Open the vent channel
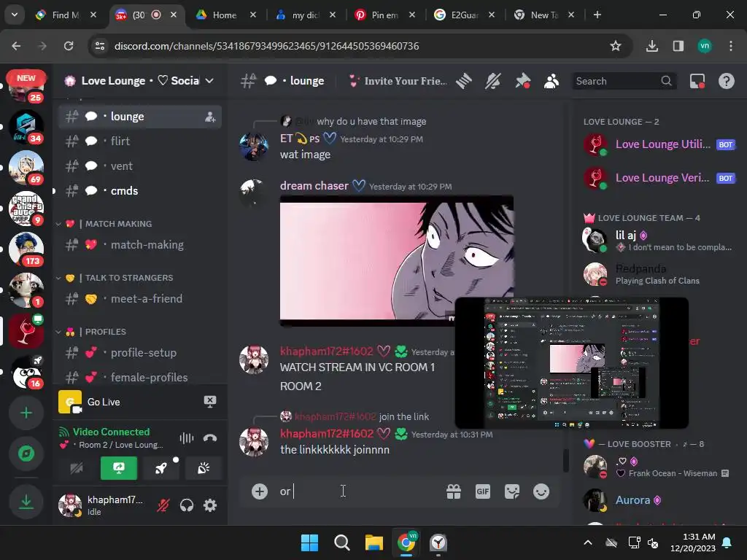 pos(140,166)
